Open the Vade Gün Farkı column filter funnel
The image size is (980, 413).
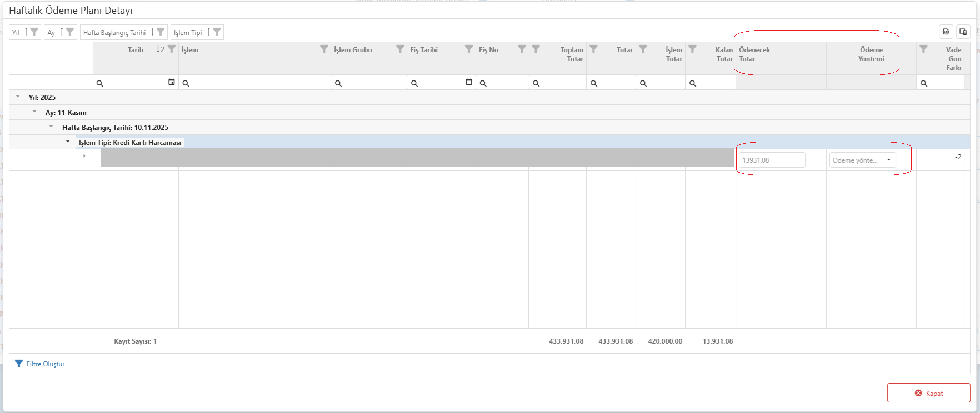coord(923,49)
